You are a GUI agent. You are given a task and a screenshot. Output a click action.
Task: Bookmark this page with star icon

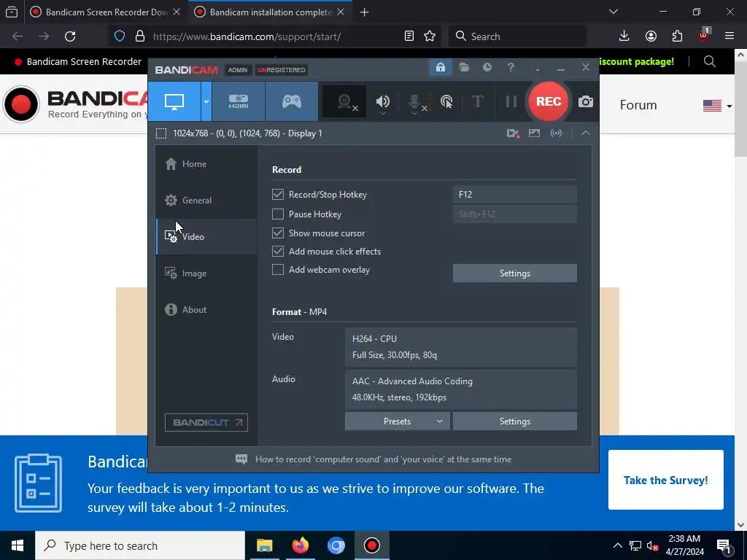point(430,36)
